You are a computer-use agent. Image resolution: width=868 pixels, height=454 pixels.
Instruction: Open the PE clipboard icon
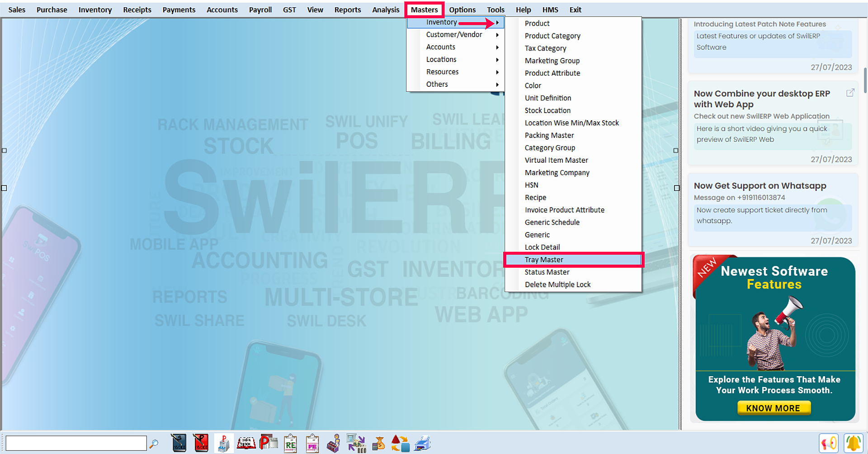pos(312,444)
